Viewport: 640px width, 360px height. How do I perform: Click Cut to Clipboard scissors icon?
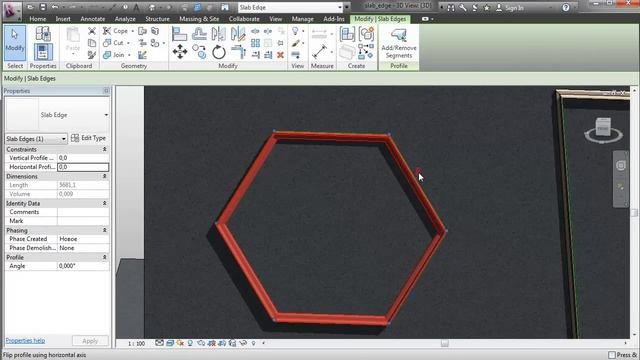click(x=92, y=31)
